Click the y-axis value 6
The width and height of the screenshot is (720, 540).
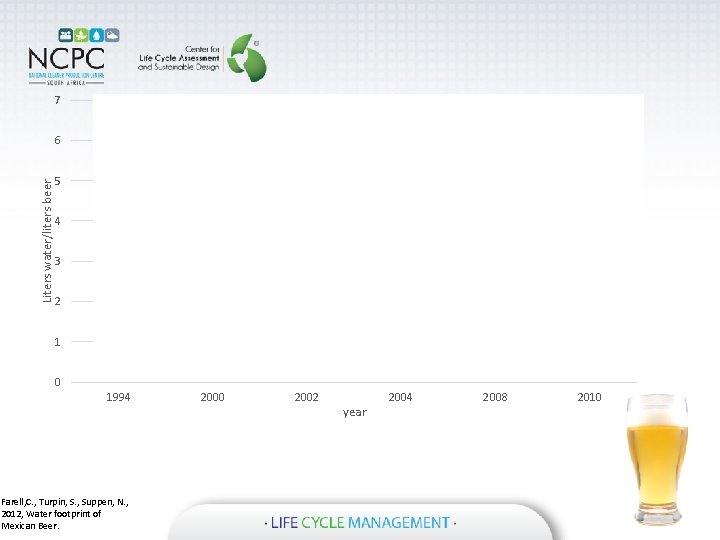click(x=57, y=140)
